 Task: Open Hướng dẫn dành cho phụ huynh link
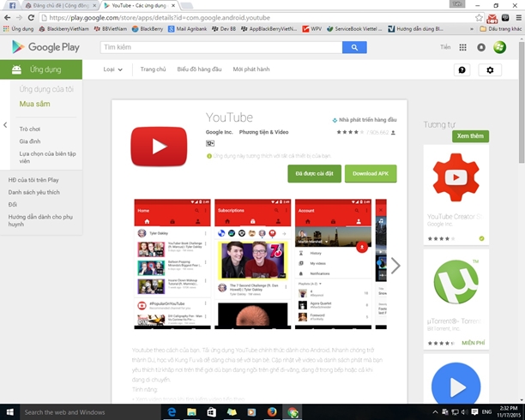point(40,220)
